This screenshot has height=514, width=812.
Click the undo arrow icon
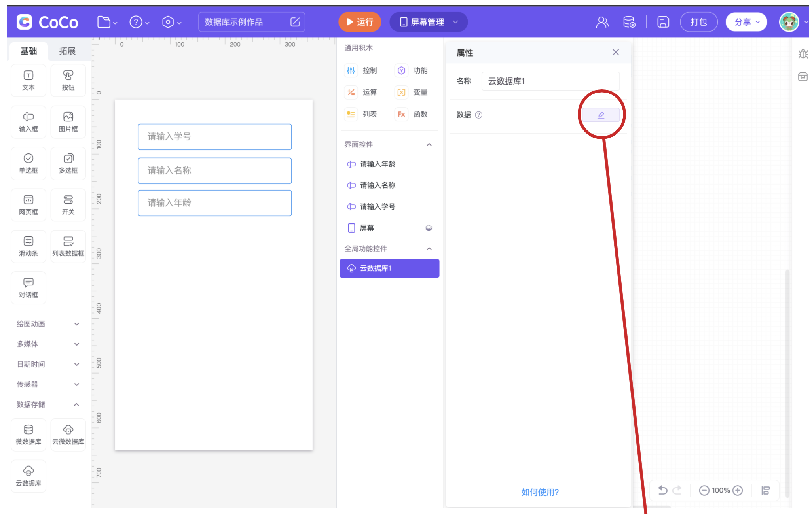662,490
